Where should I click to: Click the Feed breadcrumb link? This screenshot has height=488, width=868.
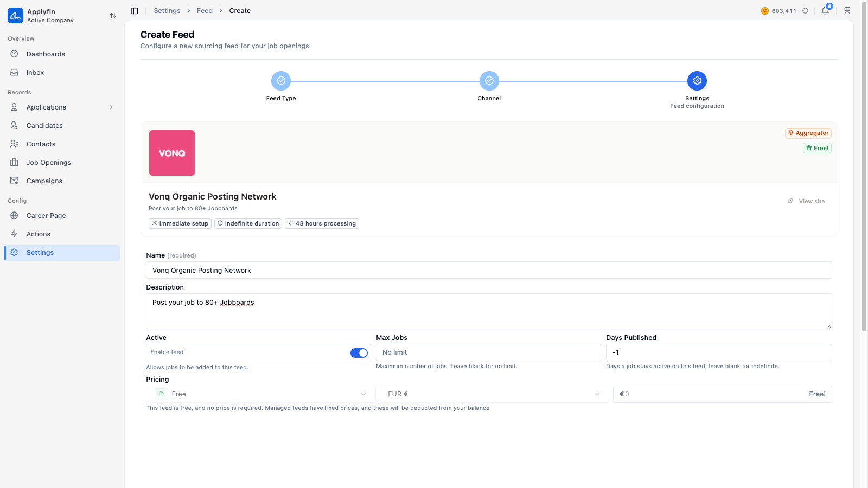click(x=205, y=11)
